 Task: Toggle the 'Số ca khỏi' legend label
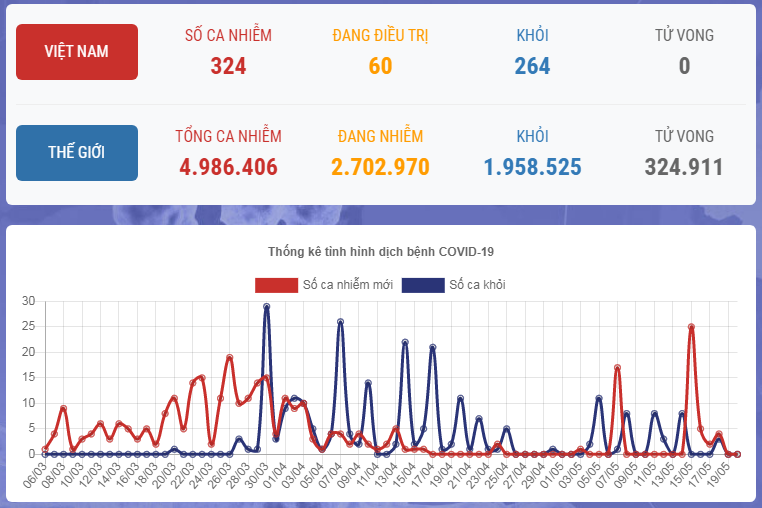coord(477,285)
